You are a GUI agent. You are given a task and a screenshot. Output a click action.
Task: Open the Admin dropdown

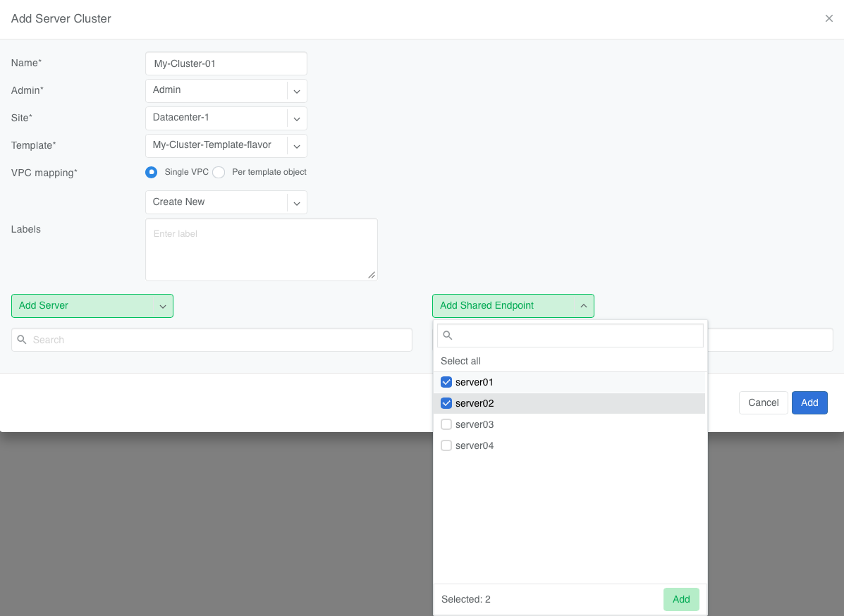(226, 90)
